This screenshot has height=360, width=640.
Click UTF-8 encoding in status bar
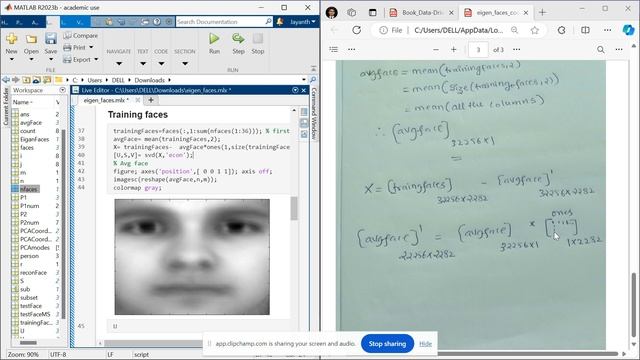pos(58,354)
